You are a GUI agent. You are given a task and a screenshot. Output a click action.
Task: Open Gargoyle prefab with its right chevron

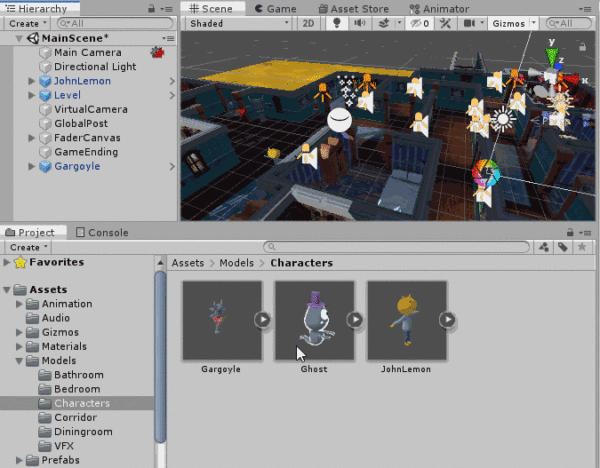point(172,166)
